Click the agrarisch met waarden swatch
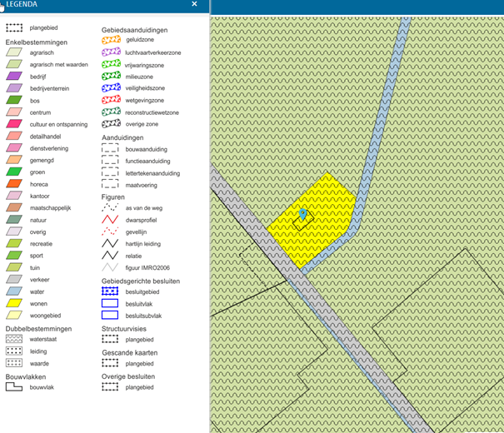Image resolution: width=504 pixels, height=433 pixels. pyautogui.click(x=14, y=64)
